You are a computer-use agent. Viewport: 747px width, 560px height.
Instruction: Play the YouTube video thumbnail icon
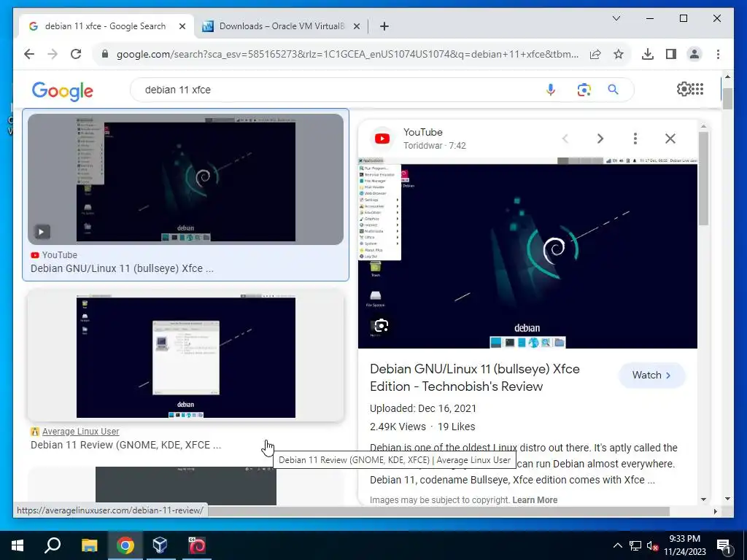pyautogui.click(x=42, y=232)
